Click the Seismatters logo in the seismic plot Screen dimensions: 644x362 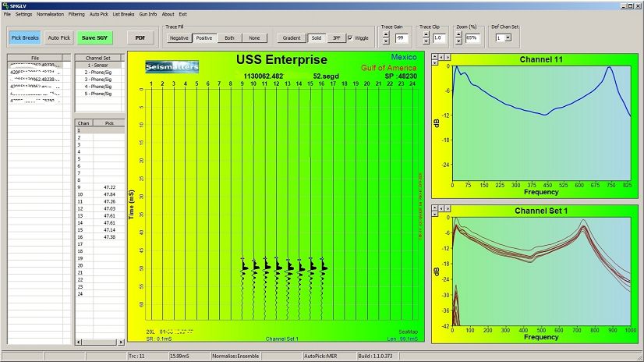[172, 66]
